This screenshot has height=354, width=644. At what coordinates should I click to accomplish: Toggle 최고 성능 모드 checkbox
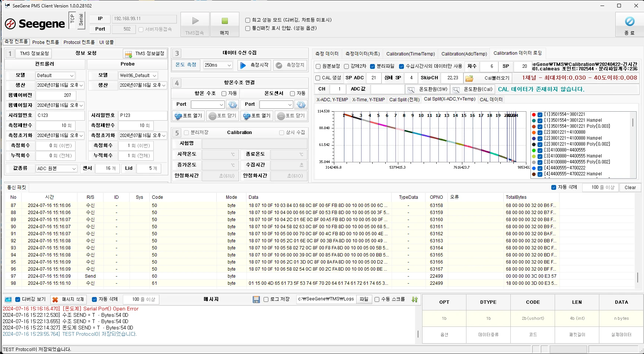coord(248,20)
